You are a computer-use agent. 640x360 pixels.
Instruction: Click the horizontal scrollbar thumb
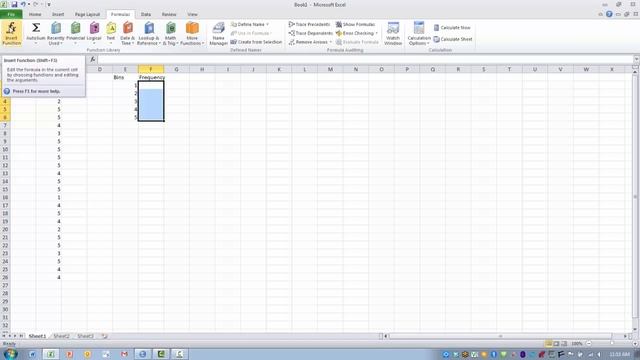point(500,336)
